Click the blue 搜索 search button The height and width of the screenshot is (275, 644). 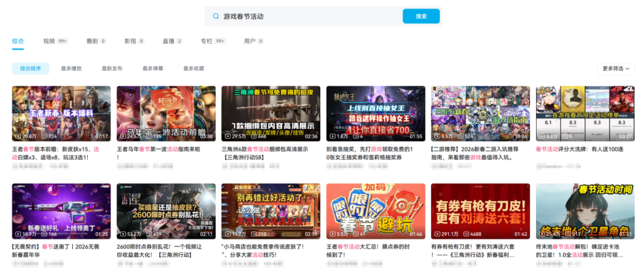(x=420, y=17)
